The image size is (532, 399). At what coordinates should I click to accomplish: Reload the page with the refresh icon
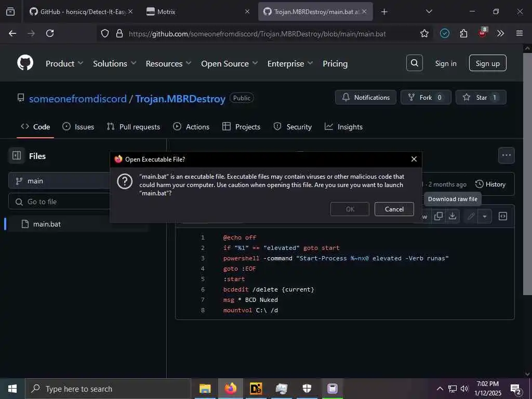pos(50,33)
